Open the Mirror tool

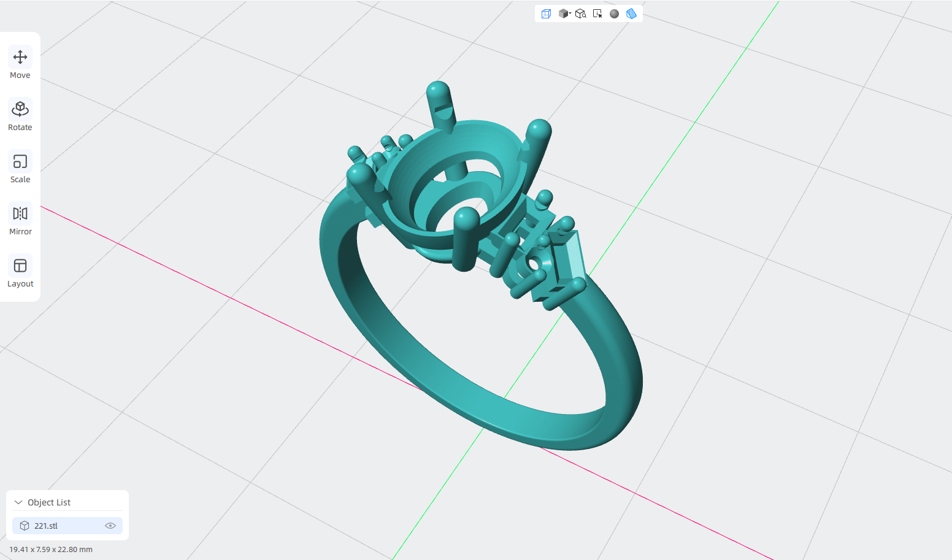[x=20, y=220]
